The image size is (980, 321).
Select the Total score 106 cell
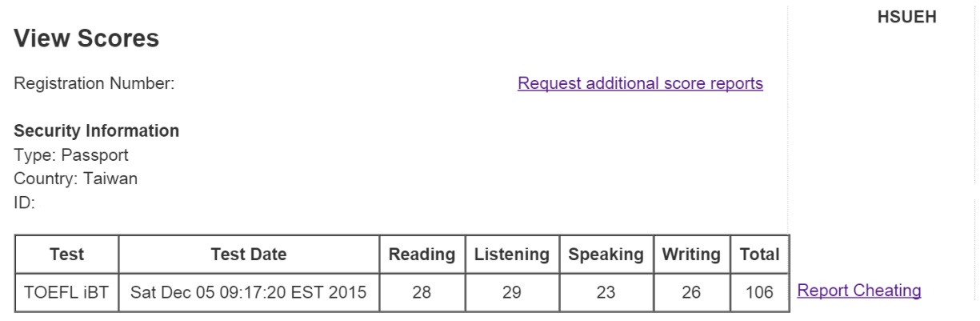759,292
